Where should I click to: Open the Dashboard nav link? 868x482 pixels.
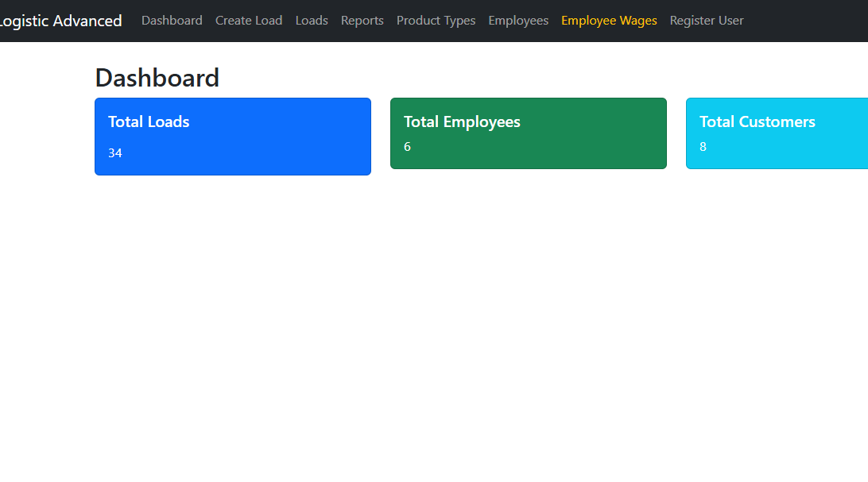[x=172, y=21]
